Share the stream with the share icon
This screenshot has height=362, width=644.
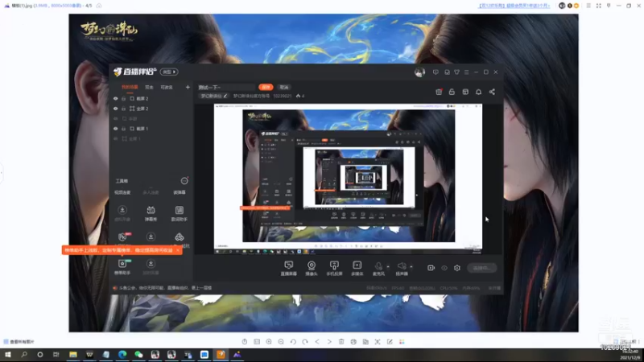coord(492,92)
